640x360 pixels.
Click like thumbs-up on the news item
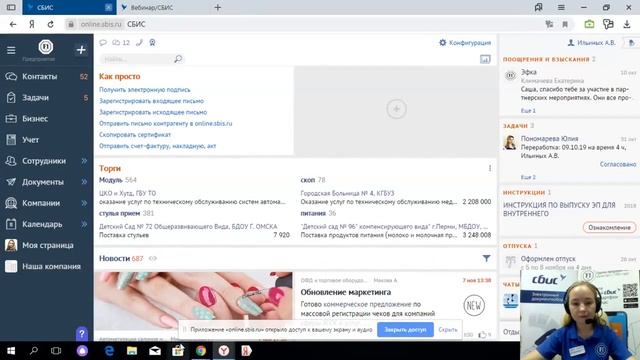click(x=482, y=335)
